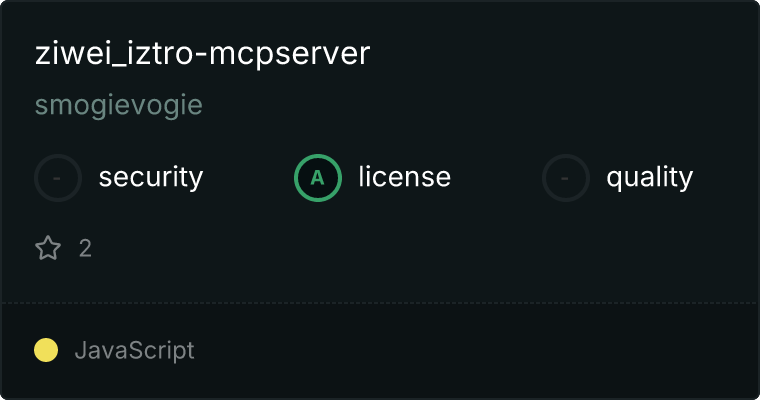This screenshot has width=760, height=400.
Task: Click the word mcpserver in the title
Action: click(x=290, y=54)
